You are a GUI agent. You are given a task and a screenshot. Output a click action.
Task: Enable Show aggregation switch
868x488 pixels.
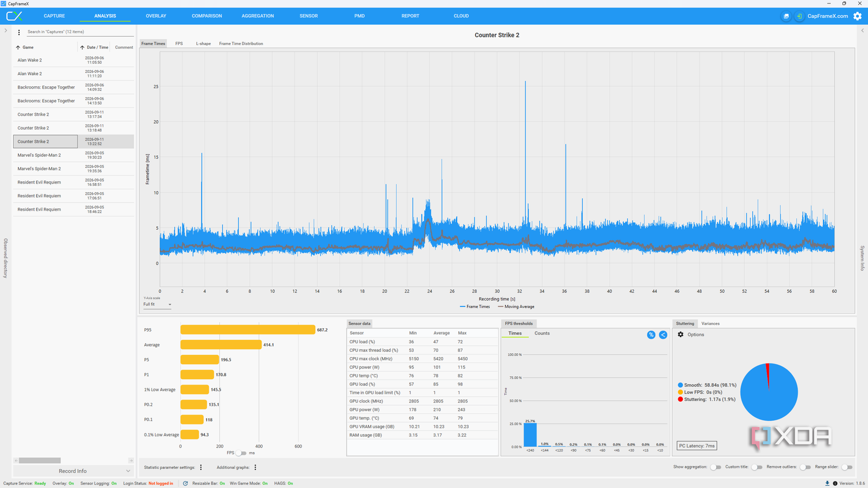pyautogui.click(x=716, y=467)
